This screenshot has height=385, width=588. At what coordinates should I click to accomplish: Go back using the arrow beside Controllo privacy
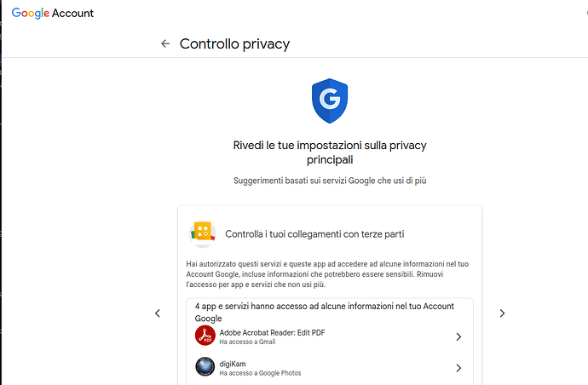pyautogui.click(x=165, y=43)
